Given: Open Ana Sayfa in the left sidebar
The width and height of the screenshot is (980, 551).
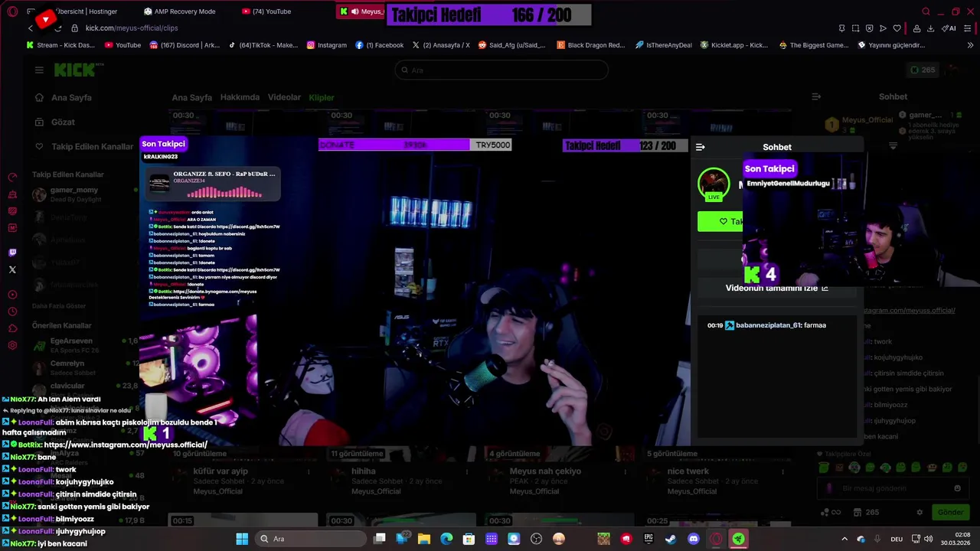Looking at the screenshot, I should [x=63, y=98].
